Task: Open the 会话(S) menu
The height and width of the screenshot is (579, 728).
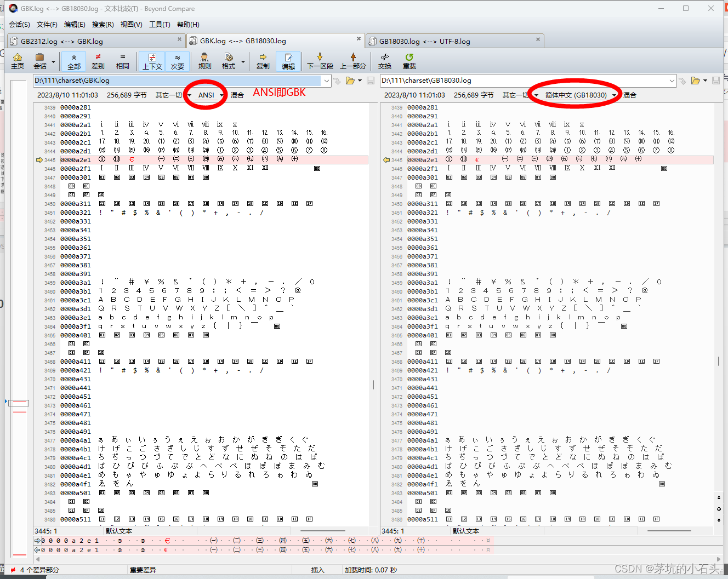Action: click(19, 25)
